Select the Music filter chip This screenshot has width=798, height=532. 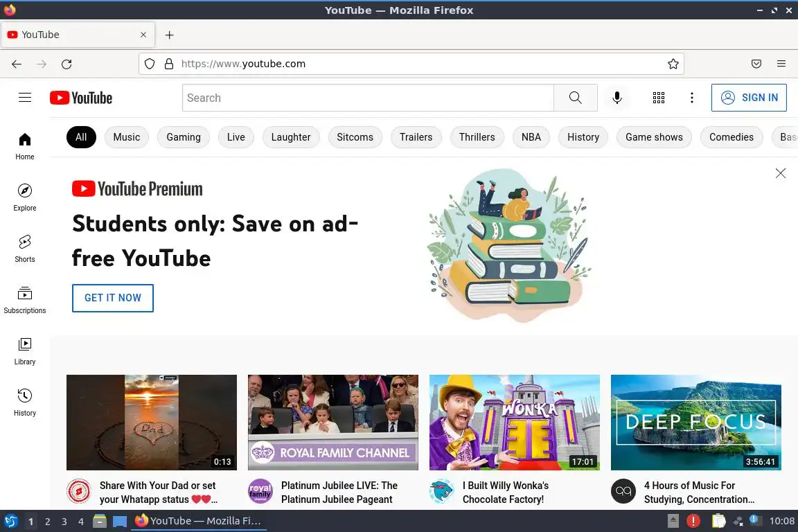pos(127,137)
